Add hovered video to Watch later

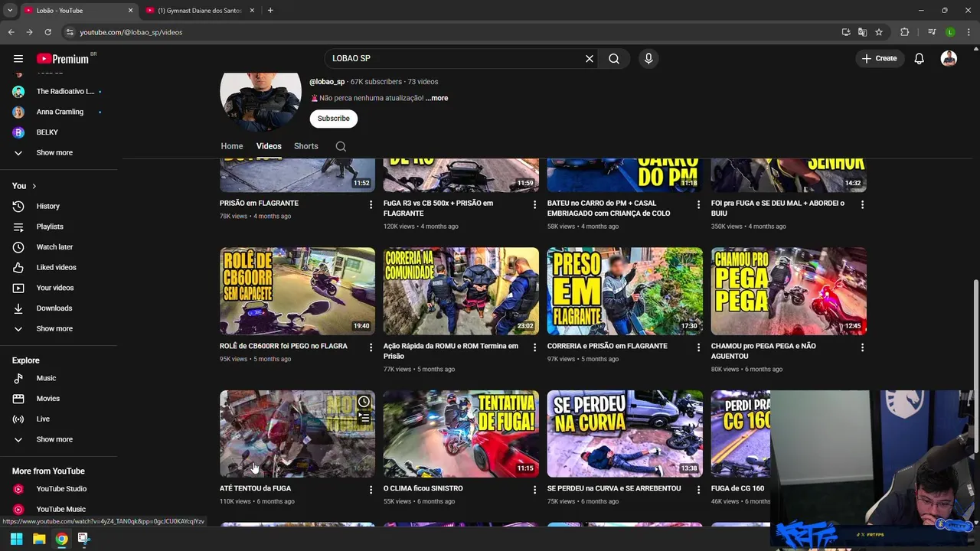[364, 402]
